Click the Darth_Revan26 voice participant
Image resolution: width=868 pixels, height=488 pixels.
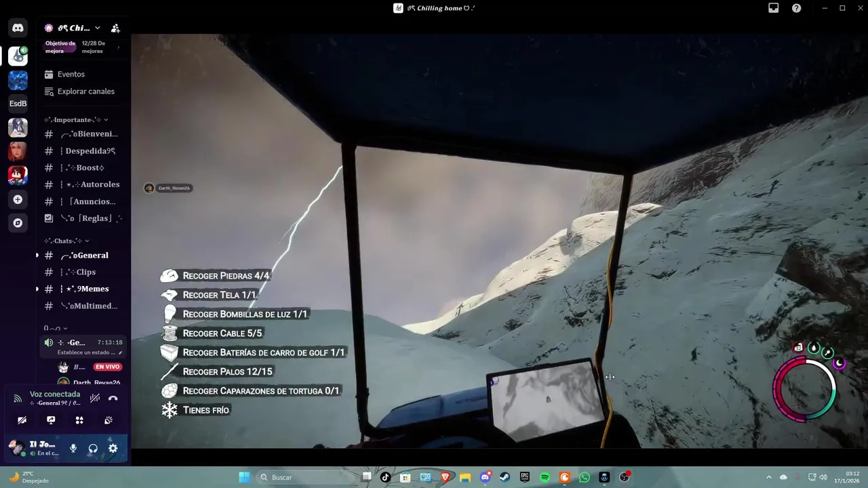(x=89, y=383)
